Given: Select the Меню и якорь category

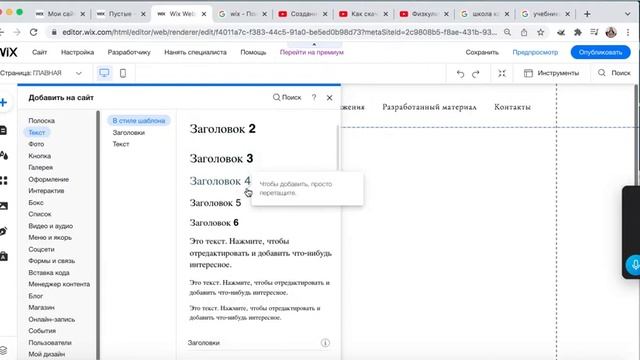Looking at the screenshot, I should click(x=50, y=238).
